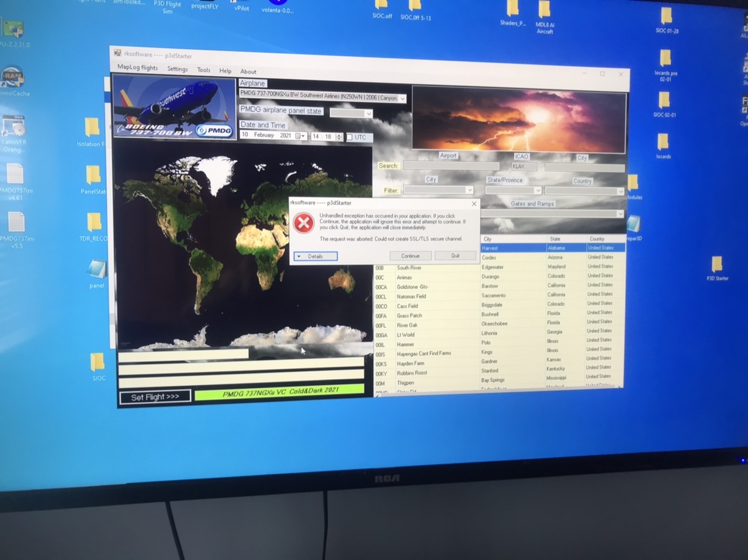
Task: Select the highlighted Harvest Alabama row
Action: [x=552, y=248]
